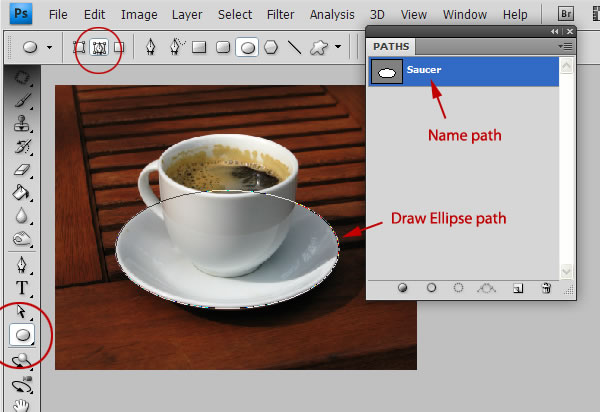Select the 3D Orbit camera tool
The image size is (600, 412).
pyautogui.click(x=22, y=384)
